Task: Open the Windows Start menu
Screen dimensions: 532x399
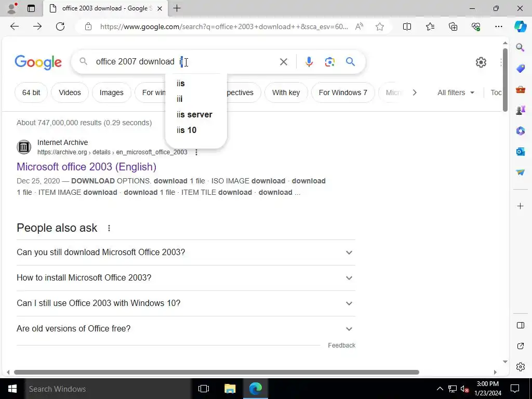Action: pos(12,389)
